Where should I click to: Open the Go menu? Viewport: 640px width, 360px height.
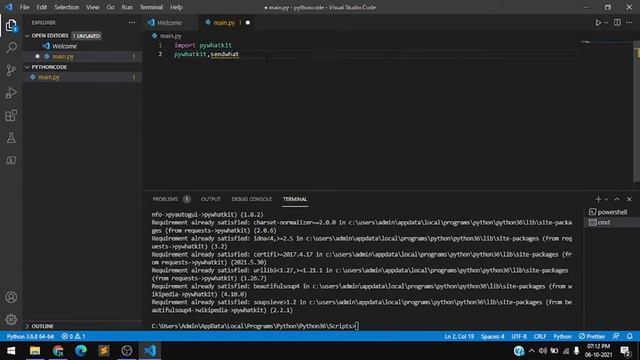[x=110, y=7]
